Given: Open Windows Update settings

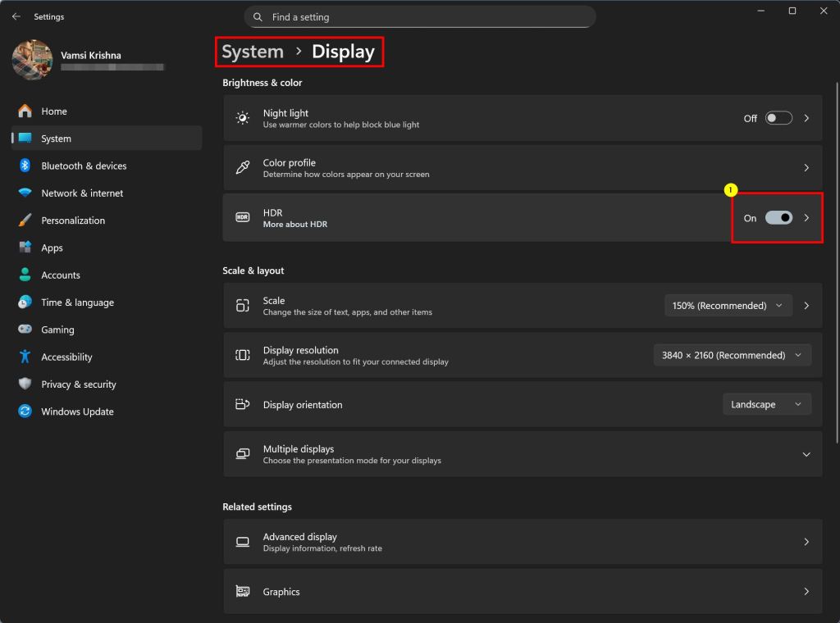Looking at the screenshot, I should (x=107, y=411).
